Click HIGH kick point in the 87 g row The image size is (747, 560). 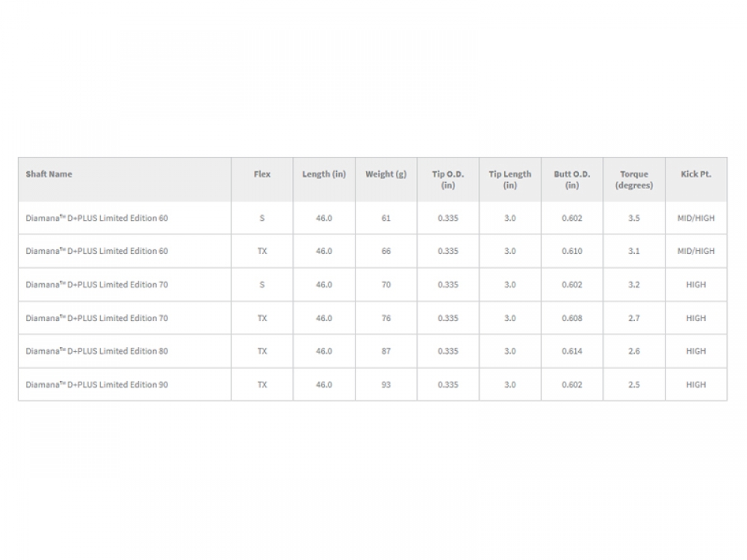pos(695,351)
